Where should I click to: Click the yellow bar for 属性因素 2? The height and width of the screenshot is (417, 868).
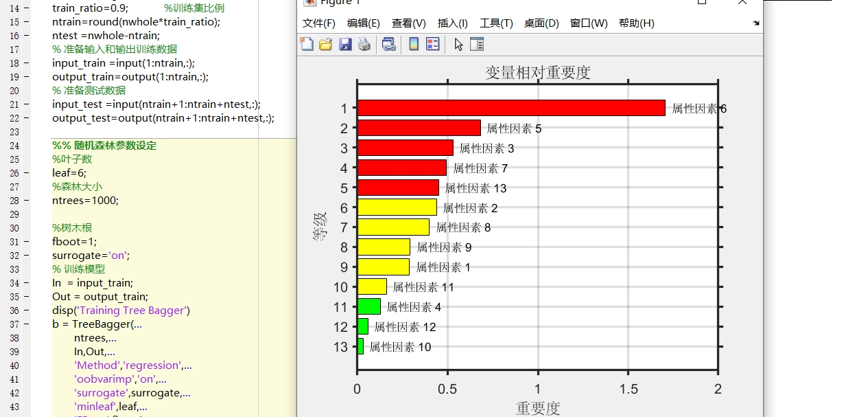[x=397, y=207]
